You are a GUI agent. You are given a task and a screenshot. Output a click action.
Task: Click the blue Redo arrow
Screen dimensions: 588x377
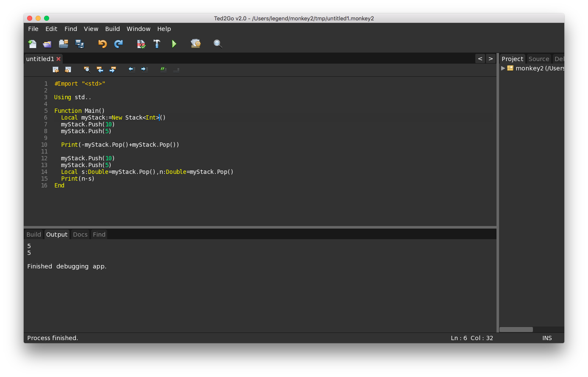coord(119,44)
